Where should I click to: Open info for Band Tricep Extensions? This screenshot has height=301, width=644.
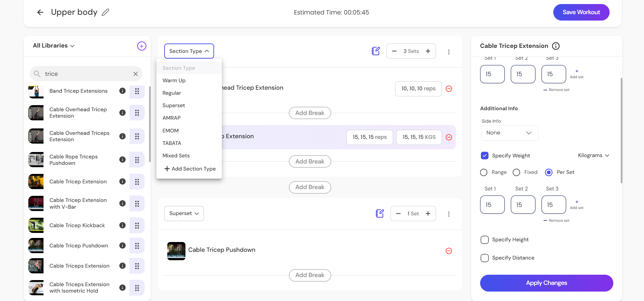[122, 91]
